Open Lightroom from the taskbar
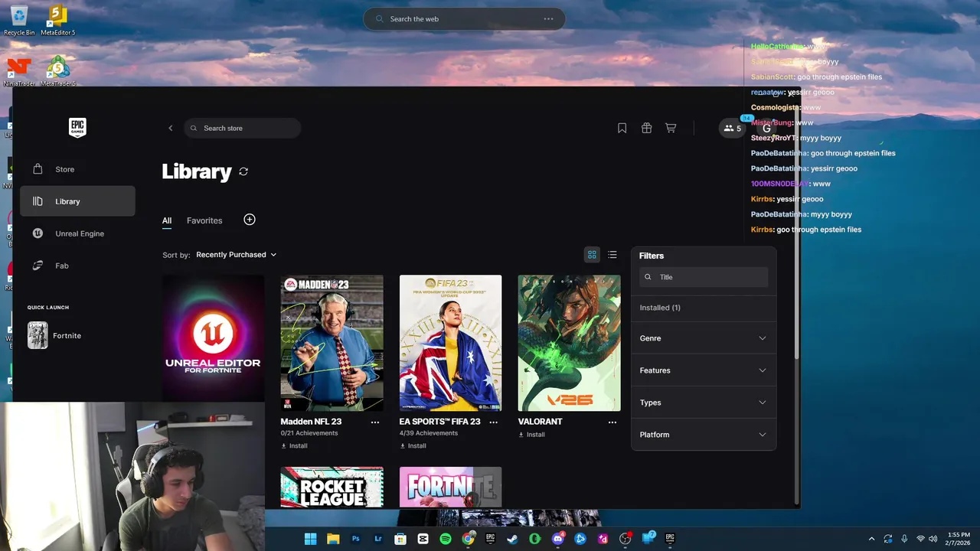 [x=378, y=539]
